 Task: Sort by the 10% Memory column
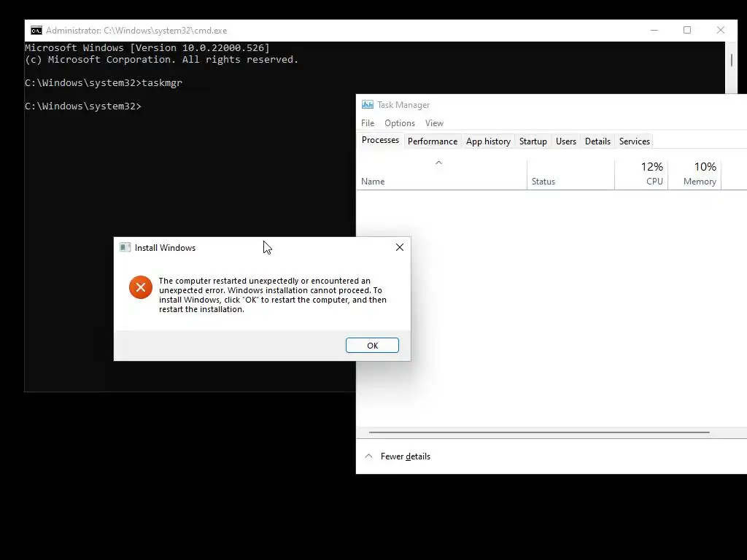pos(694,175)
